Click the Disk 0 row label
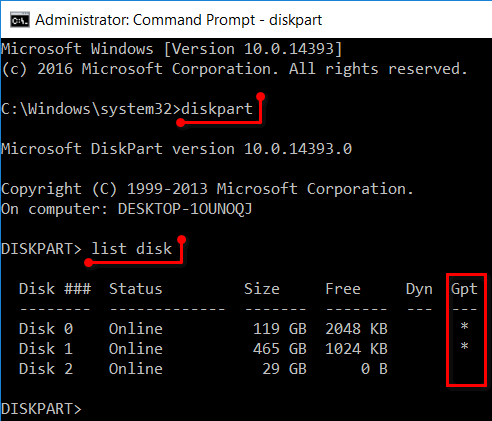The width and height of the screenshot is (492, 421). coord(46,329)
